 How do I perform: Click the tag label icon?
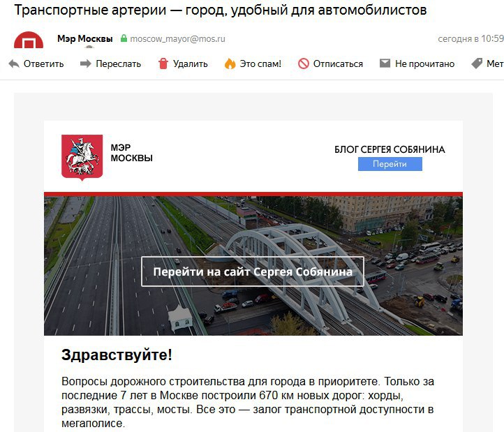[x=477, y=64]
